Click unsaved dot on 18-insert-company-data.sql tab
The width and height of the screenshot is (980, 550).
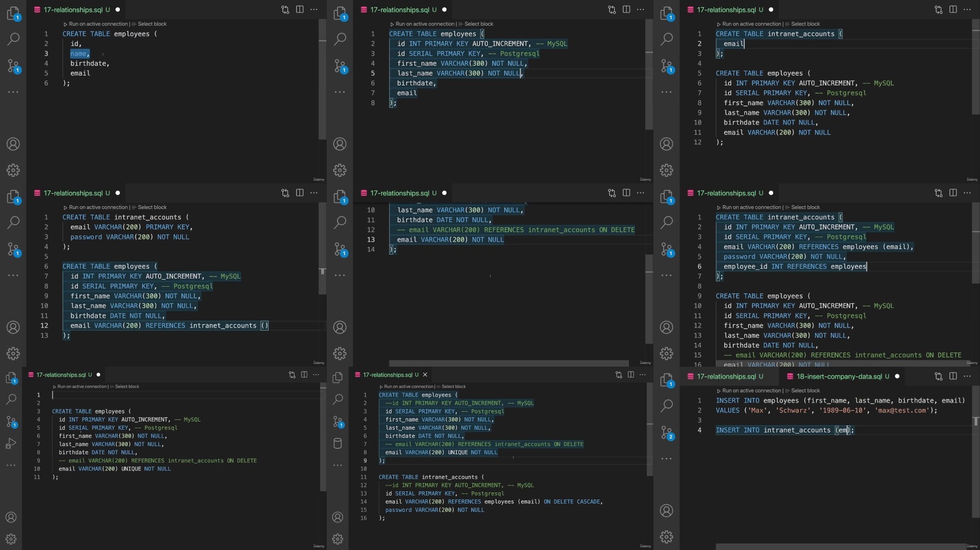click(x=897, y=376)
